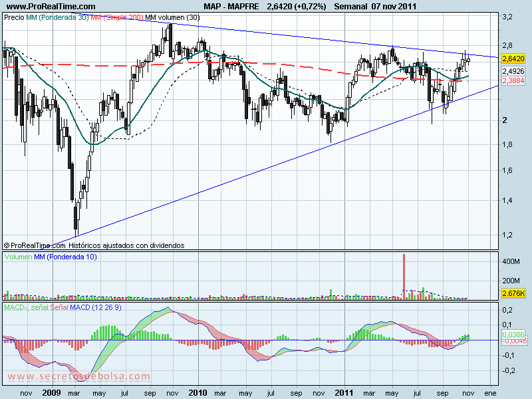Click the ene label on time axis
Image resolution: width=532 pixels, height=399 pixels.
[490, 393]
